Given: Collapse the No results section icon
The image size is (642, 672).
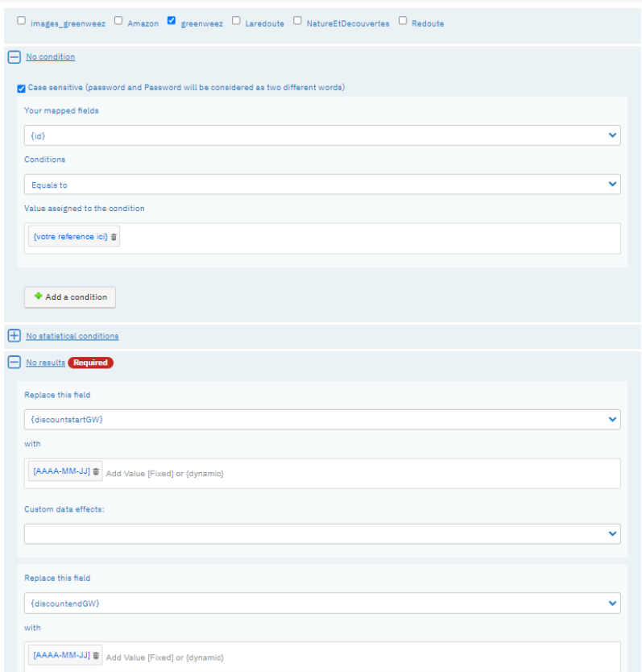Looking at the screenshot, I should click(x=14, y=362).
